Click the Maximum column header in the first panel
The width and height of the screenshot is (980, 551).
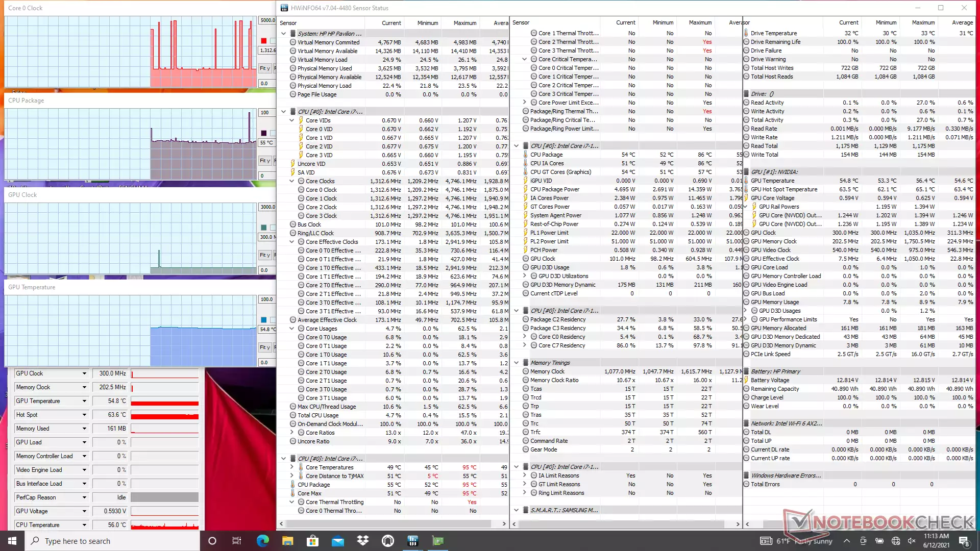[464, 23]
